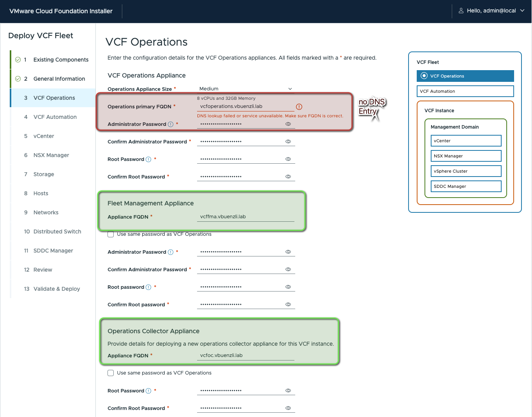This screenshot has width=532, height=417.
Task: Click vCenter box in Management Domain diagram
Action: click(466, 141)
